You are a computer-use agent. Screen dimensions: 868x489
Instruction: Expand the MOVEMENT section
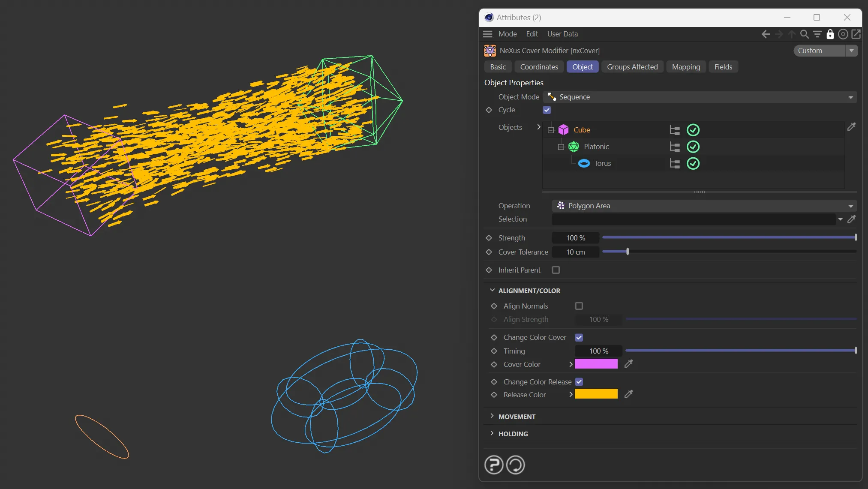point(517,417)
